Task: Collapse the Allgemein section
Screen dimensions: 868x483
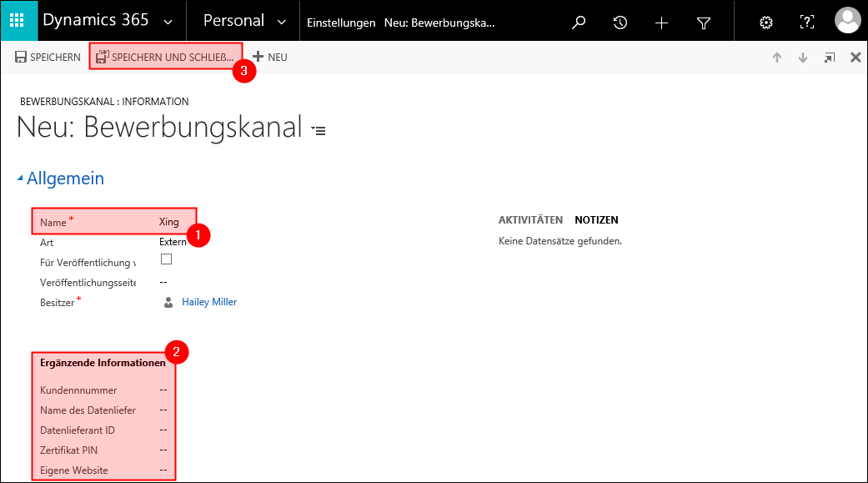Action: pos(21,179)
